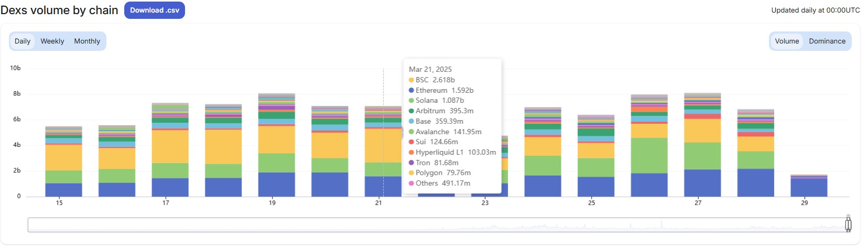Switch to the Daily interval tab
The height and width of the screenshot is (247, 868).
point(23,41)
